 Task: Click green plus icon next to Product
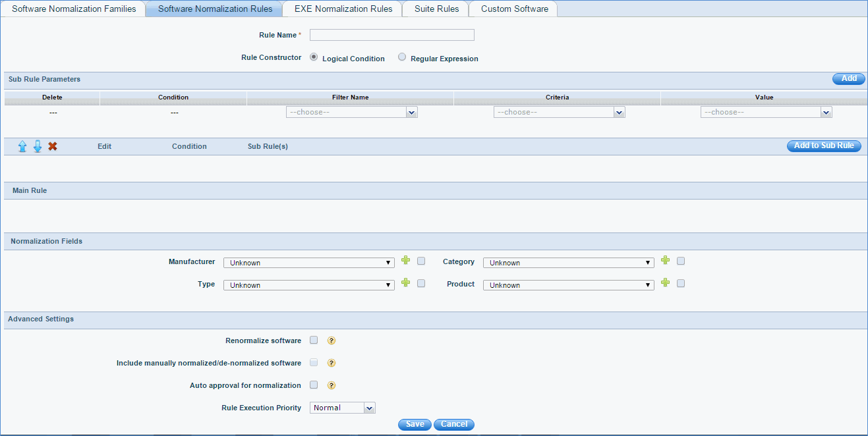[665, 283]
